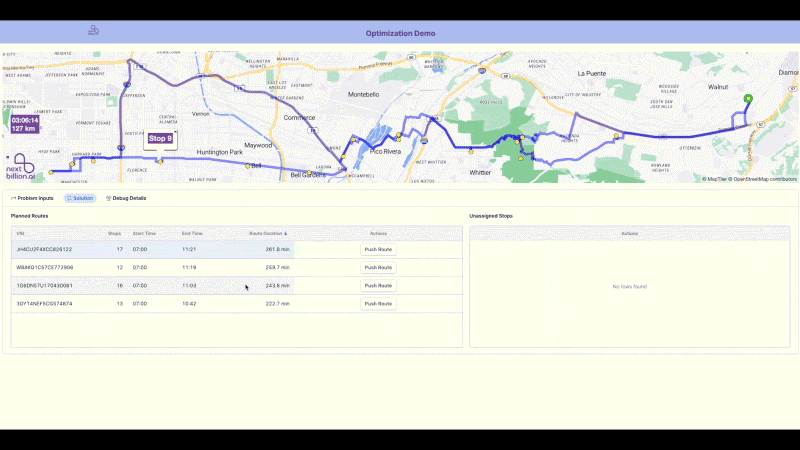Click the 222.7 min duration cell
This screenshot has width=800, height=450.
pyautogui.click(x=277, y=304)
